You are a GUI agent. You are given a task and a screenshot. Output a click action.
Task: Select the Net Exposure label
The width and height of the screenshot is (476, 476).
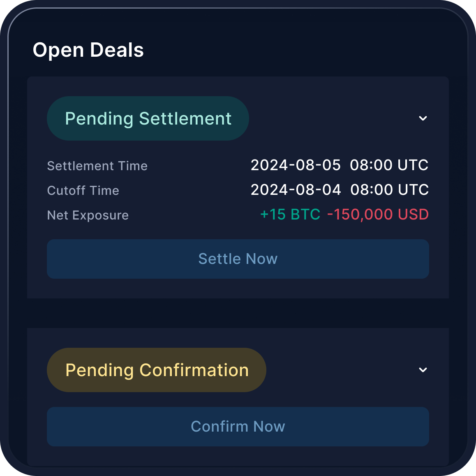[88, 215]
